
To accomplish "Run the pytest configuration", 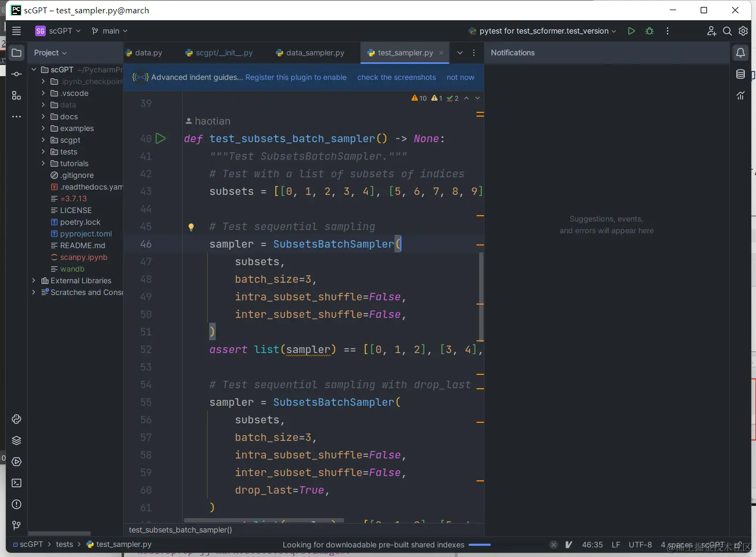I will (631, 31).
